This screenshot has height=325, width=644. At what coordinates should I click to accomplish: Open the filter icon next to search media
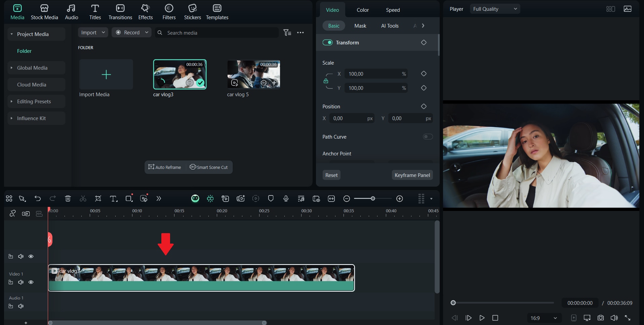(287, 33)
